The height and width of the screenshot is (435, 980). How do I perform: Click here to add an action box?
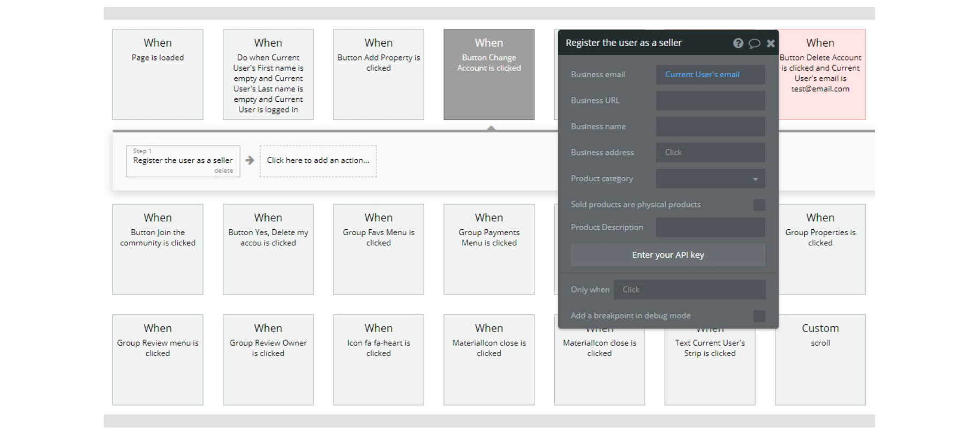318,161
